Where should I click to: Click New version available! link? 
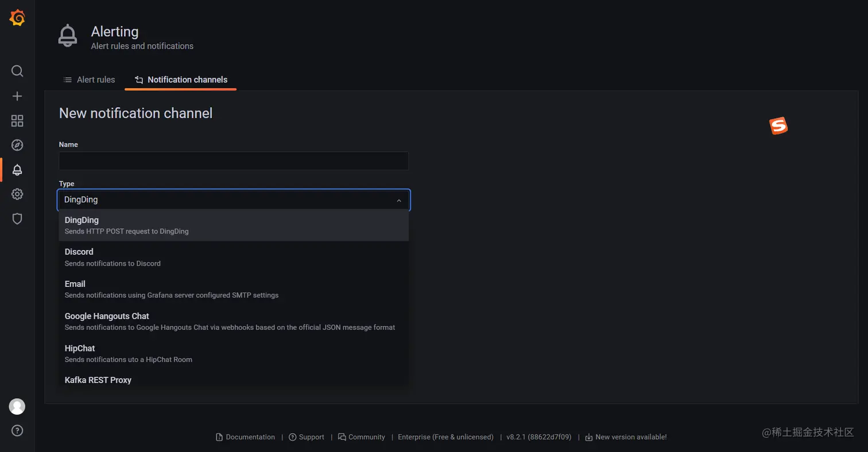(x=626, y=437)
